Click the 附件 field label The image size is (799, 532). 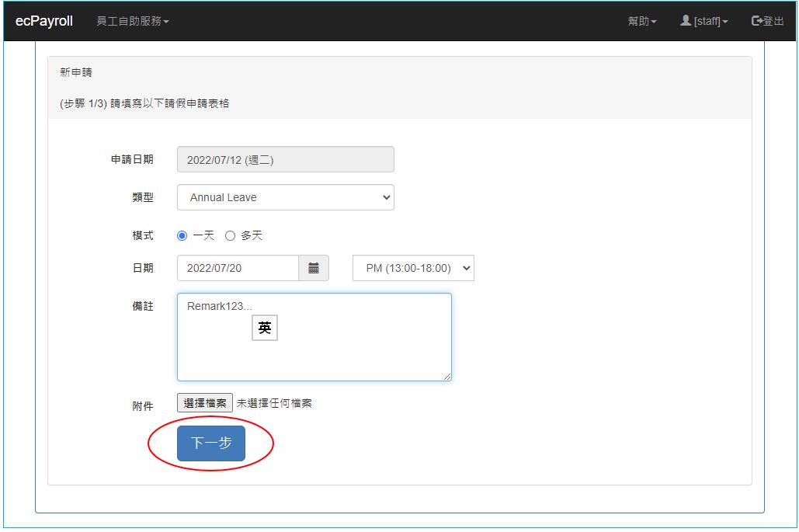coord(143,406)
